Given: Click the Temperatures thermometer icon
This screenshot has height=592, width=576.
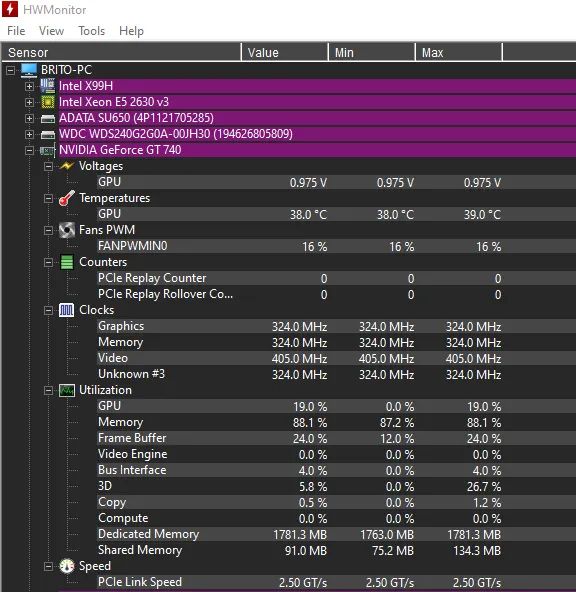Looking at the screenshot, I should pyautogui.click(x=67, y=198).
